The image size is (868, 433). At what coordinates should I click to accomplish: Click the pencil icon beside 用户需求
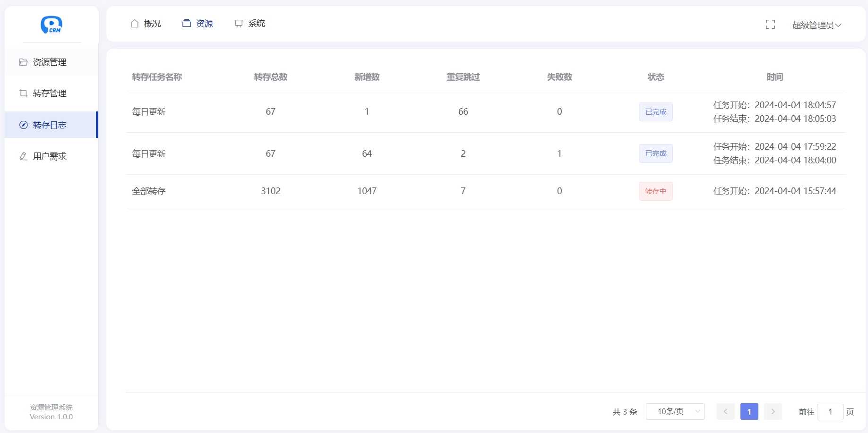click(23, 156)
